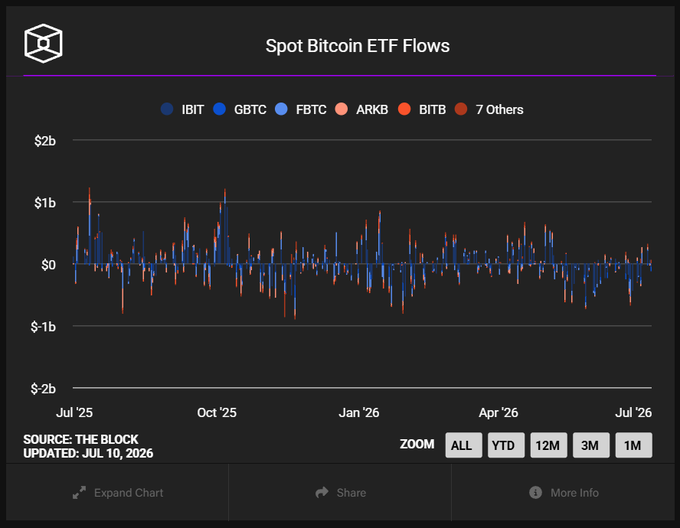Screen dimensions: 680x528
Task: Toggle the BITB legend label
Action: click(432, 110)
